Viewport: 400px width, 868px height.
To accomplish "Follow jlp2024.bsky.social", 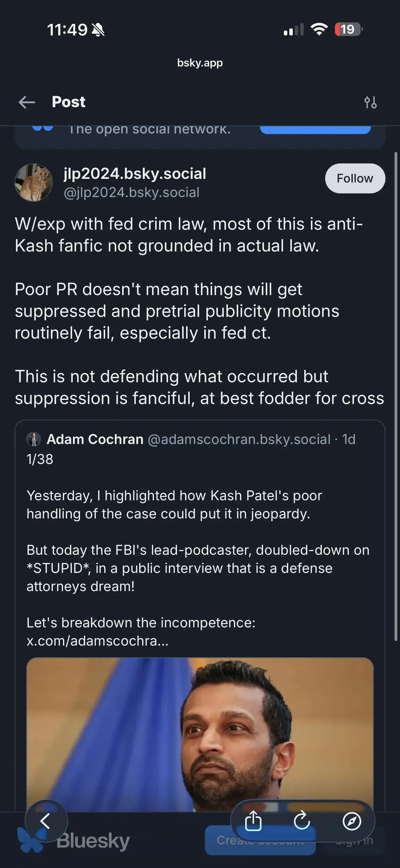I will click(355, 178).
